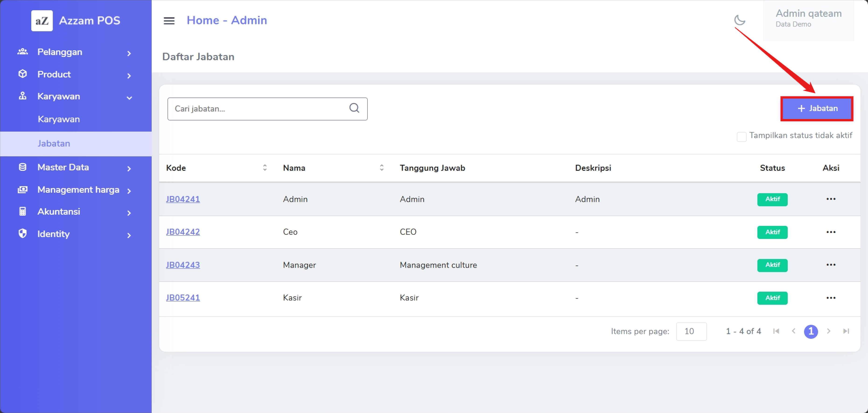
Task: Open Items per page dropdown
Action: click(691, 332)
